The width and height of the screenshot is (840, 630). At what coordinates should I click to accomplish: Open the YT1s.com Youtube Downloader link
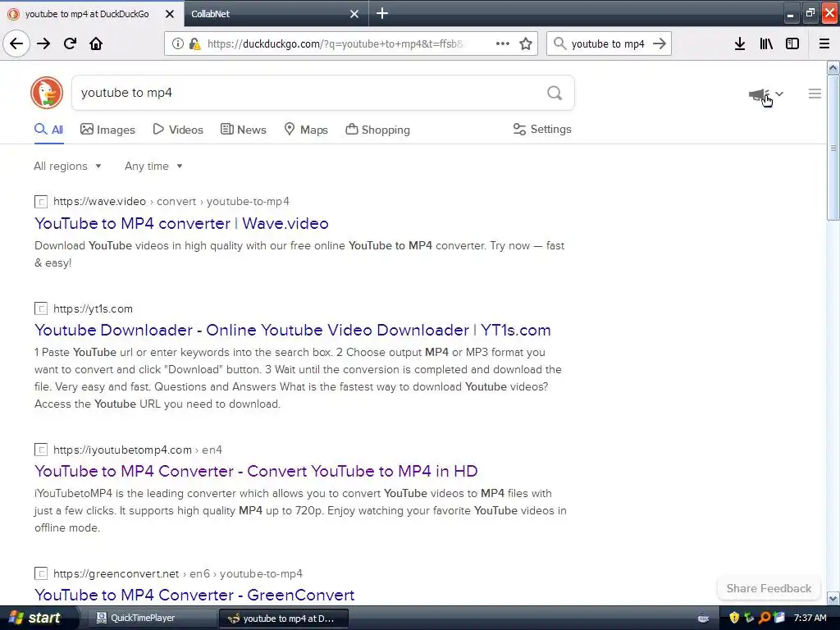click(x=293, y=330)
